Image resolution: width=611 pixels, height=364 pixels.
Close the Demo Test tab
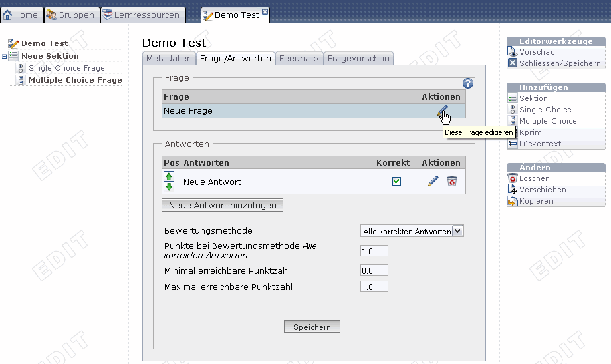[x=265, y=12]
